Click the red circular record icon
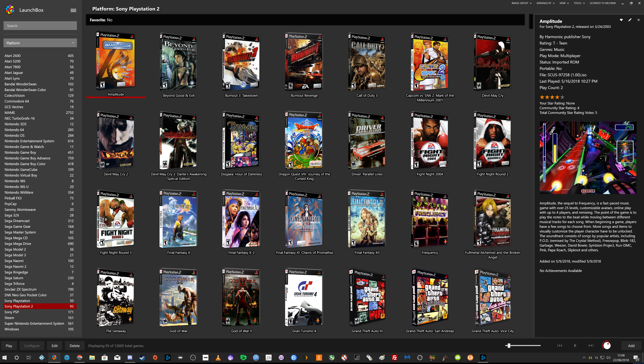 (607, 346)
